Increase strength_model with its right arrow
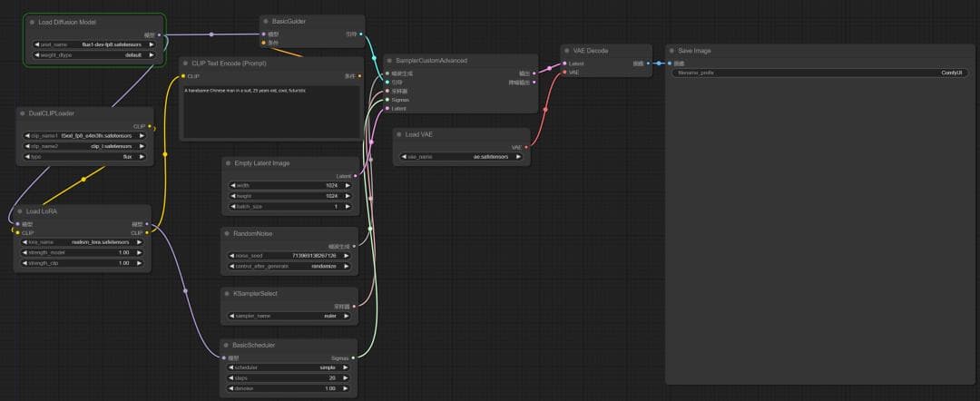 140,253
